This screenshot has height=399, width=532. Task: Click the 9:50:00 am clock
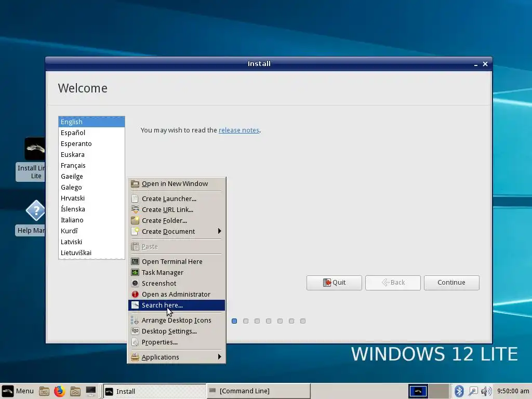coord(513,391)
